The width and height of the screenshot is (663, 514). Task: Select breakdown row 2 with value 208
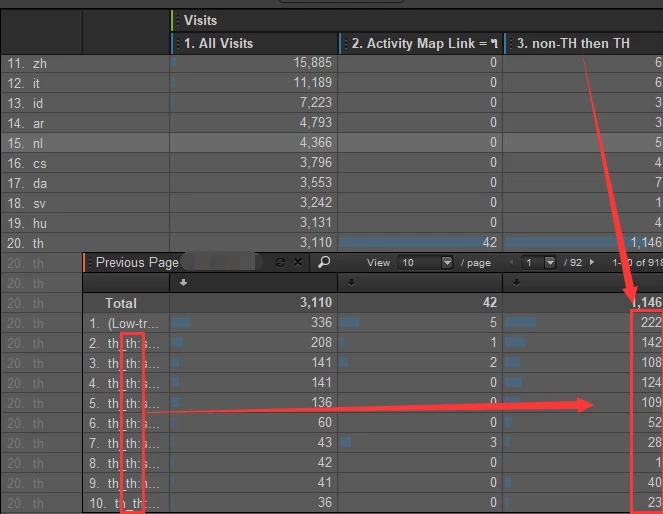tap(124, 343)
